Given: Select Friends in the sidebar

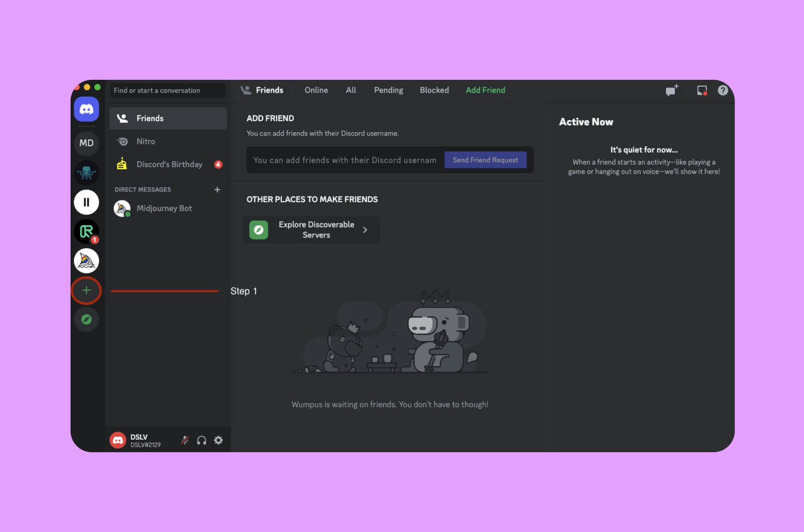Looking at the screenshot, I should (x=168, y=118).
